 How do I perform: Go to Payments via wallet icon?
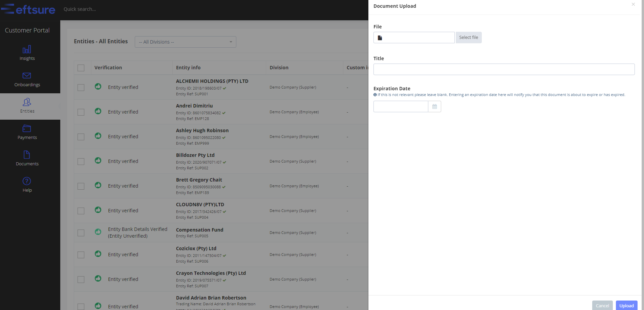(27, 128)
